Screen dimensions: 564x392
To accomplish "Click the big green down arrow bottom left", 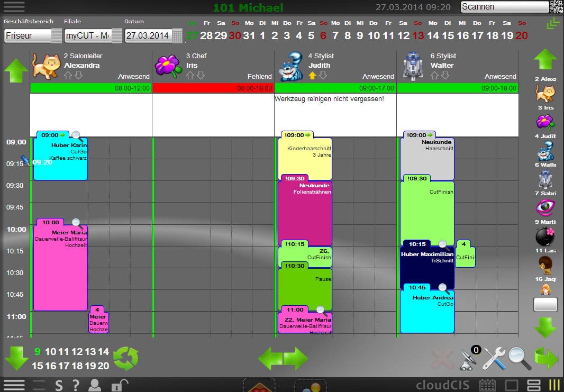I will [16, 358].
